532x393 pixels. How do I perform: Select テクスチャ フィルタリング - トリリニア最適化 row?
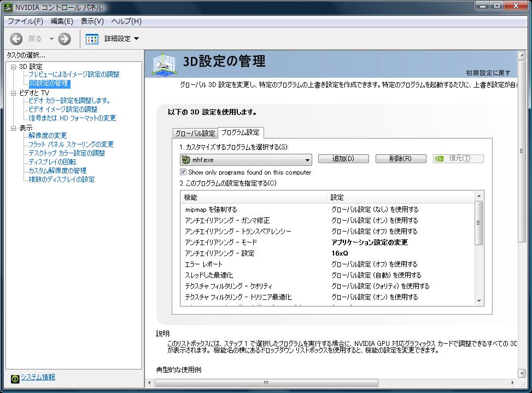click(x=328, y=297)
